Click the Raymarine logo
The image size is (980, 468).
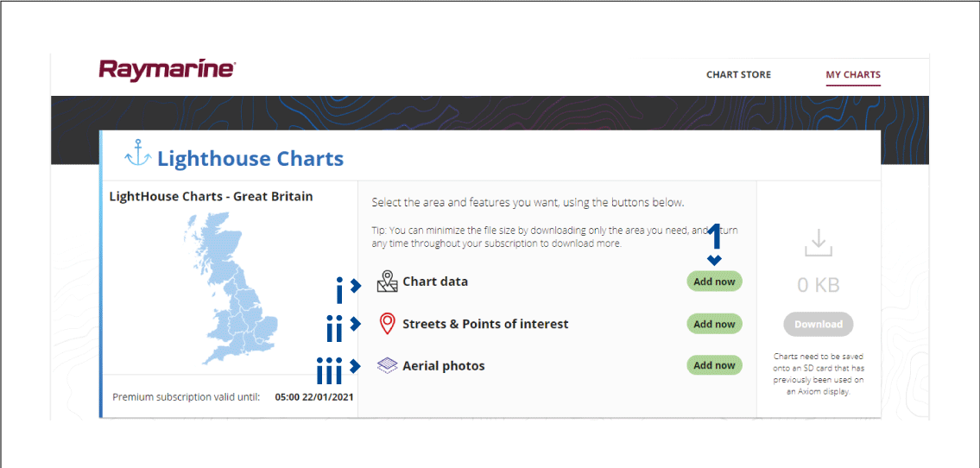167,70
